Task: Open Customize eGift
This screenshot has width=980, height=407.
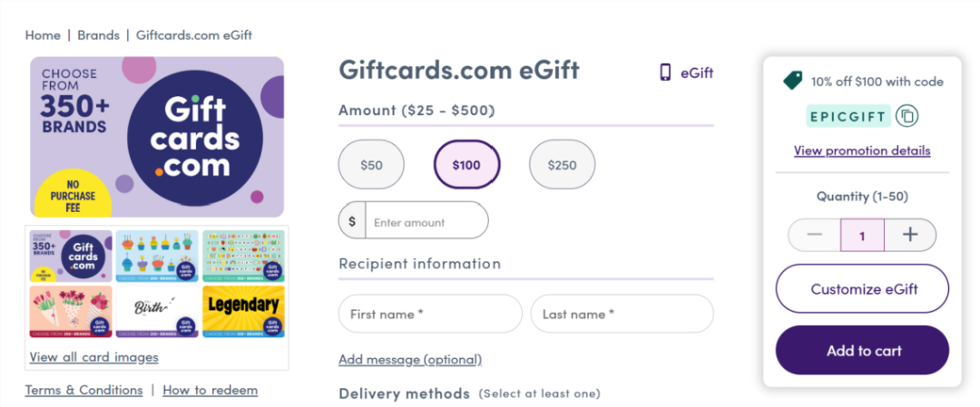Action: 862,289
